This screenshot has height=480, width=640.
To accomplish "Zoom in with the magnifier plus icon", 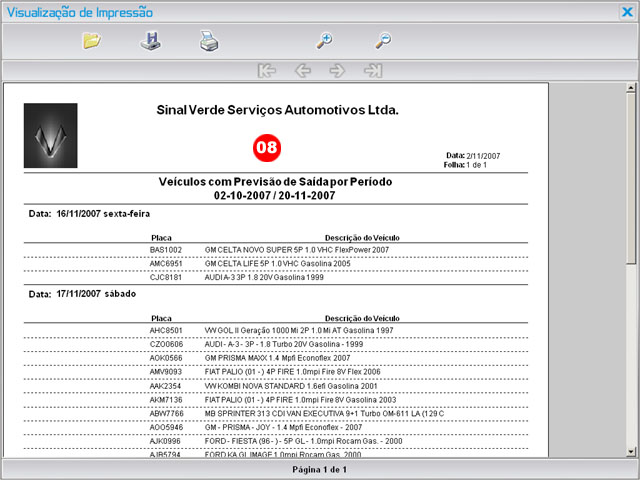I will pyautogui.click(x=325, y=41).
